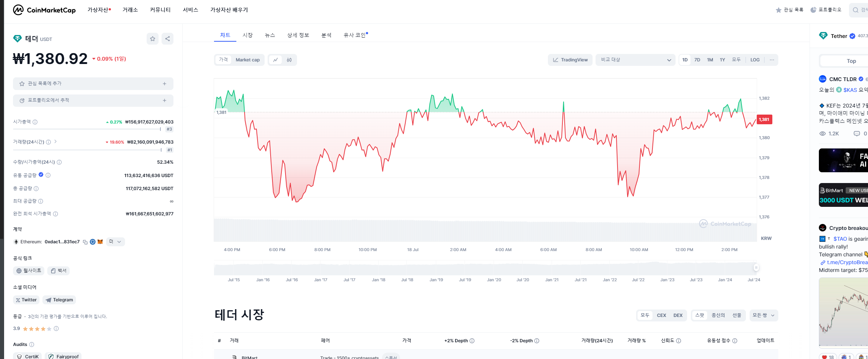Image resolution: width=868 pixels, height=359 pixels.
Task: Open the 관심 목록 watchlist link
Action: 789,10
